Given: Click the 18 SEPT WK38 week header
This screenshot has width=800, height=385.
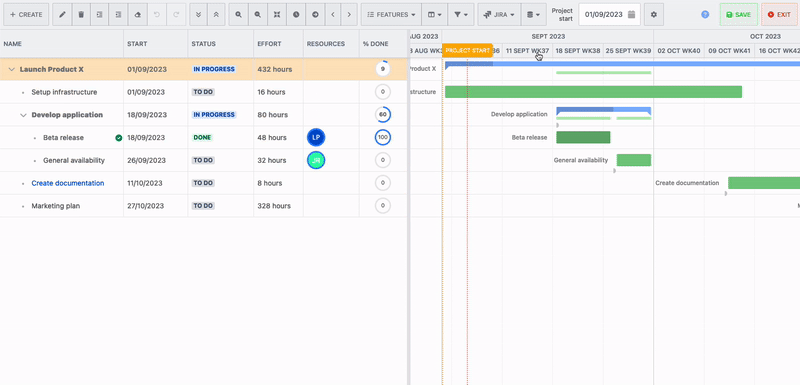Looking at the screenshot, I should (578, 50).
